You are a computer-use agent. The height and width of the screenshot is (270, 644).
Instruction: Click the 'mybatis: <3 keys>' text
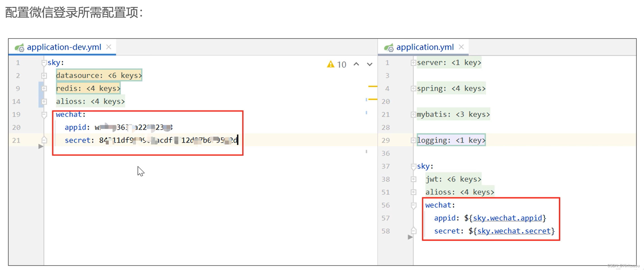pyautogui.click(x=453, y=114)
